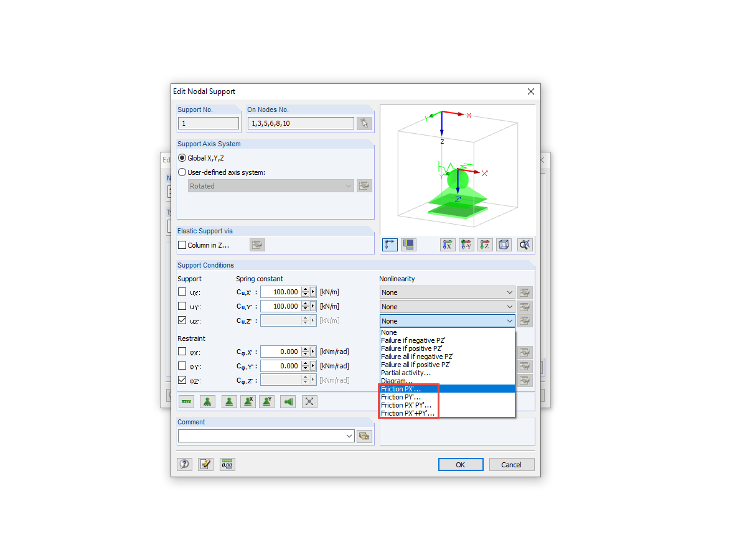Open the Cu,Y' spring constant arrow menu
This screenshot has width=747, height=560.
313,306
